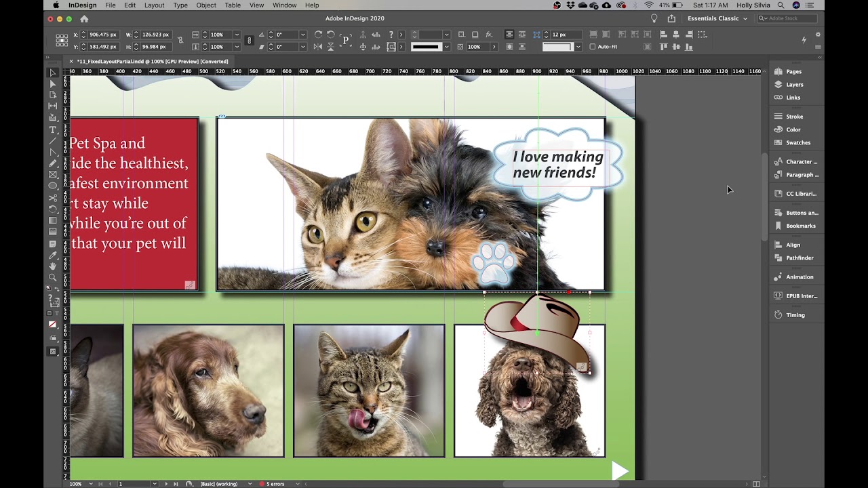868x488 pixels.
Task: Select the Note tool
Action: coord(53,243)
